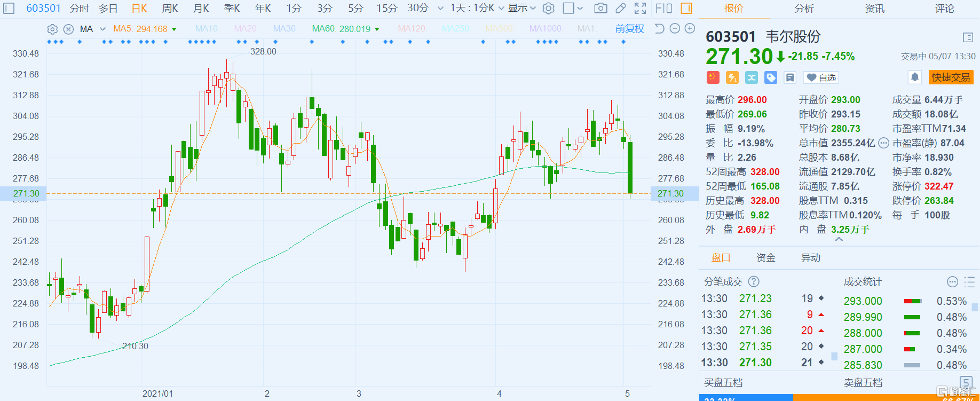Select 年K yearly candlestick period
Viewport: 980px width, 401px height.
263,8
